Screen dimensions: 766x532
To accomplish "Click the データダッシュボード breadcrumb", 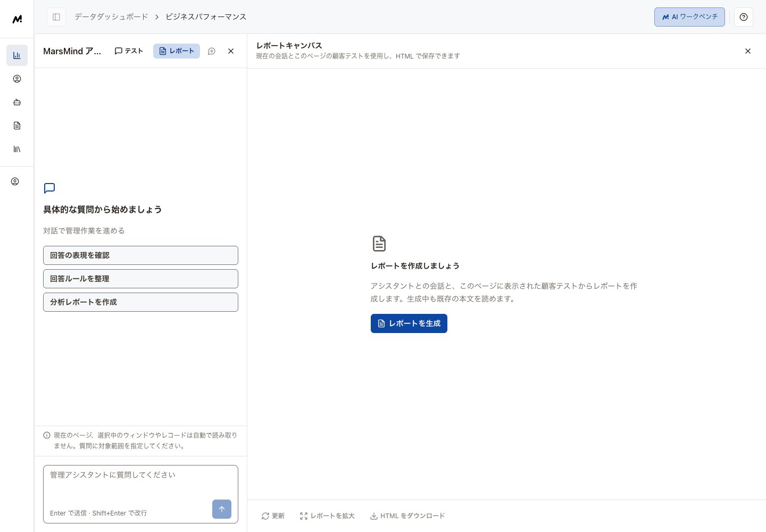I will point(111,17).
